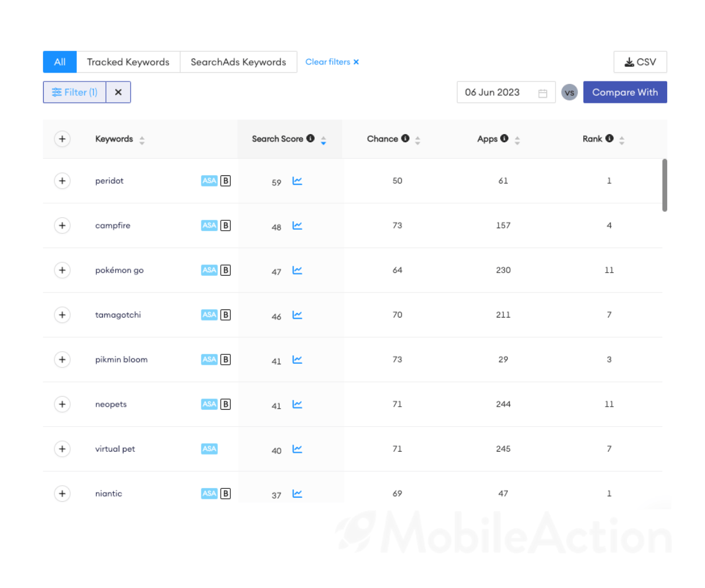The image size is (705, 588).
Task: Sort table by Keywords column
Action: [142, 141]
